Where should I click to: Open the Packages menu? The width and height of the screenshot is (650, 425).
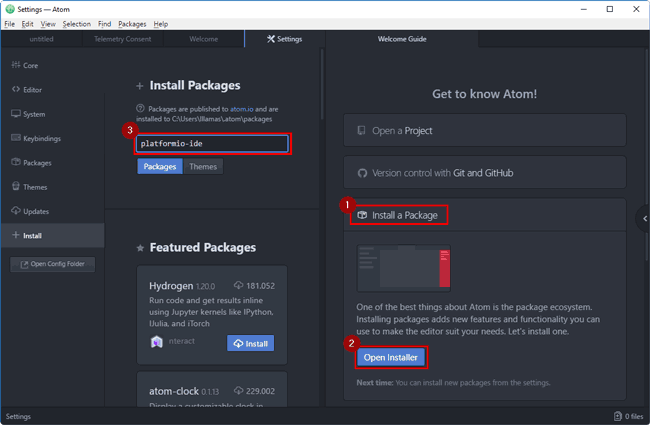point(132,24)
